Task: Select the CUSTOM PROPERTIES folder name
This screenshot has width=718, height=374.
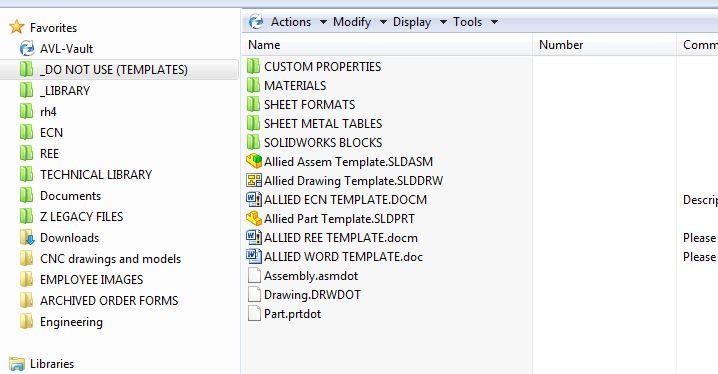Action: click(322, 67)
